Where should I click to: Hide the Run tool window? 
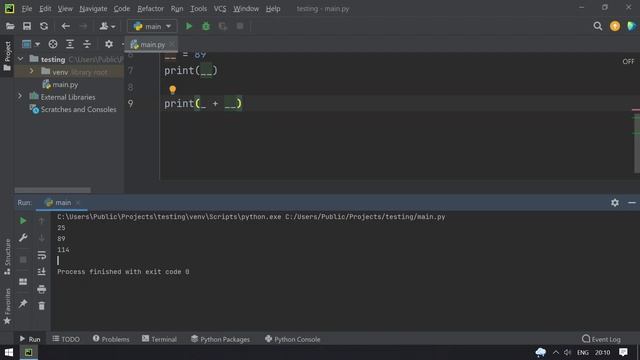632,203
